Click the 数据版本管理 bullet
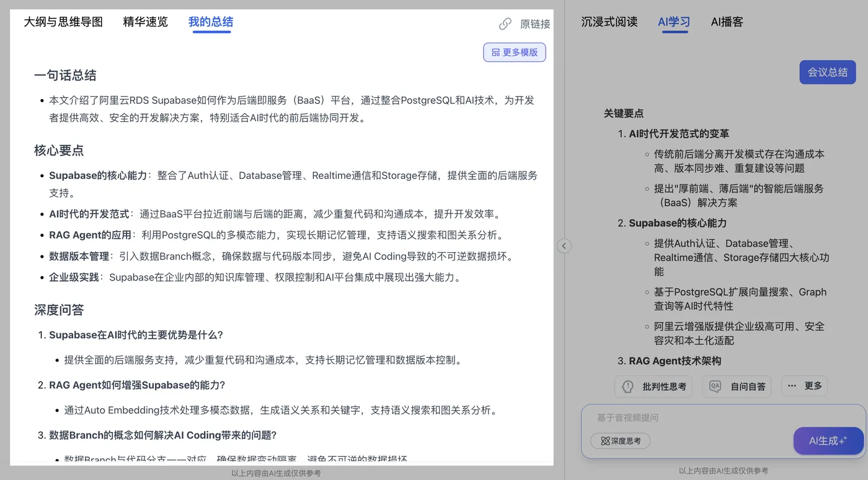The image size is (868, 480). click(281, 256)
